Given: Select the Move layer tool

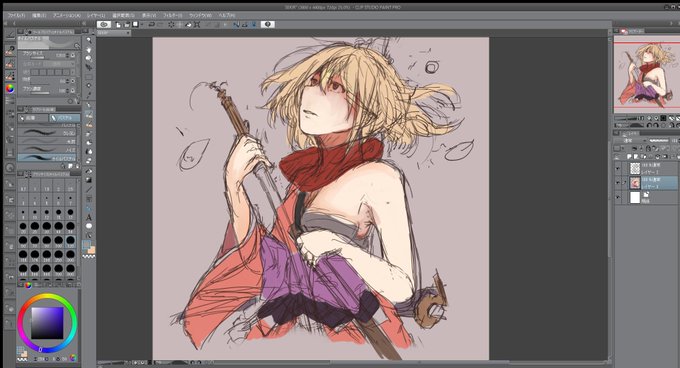Looking at the screenshot, I should [89, 67].
